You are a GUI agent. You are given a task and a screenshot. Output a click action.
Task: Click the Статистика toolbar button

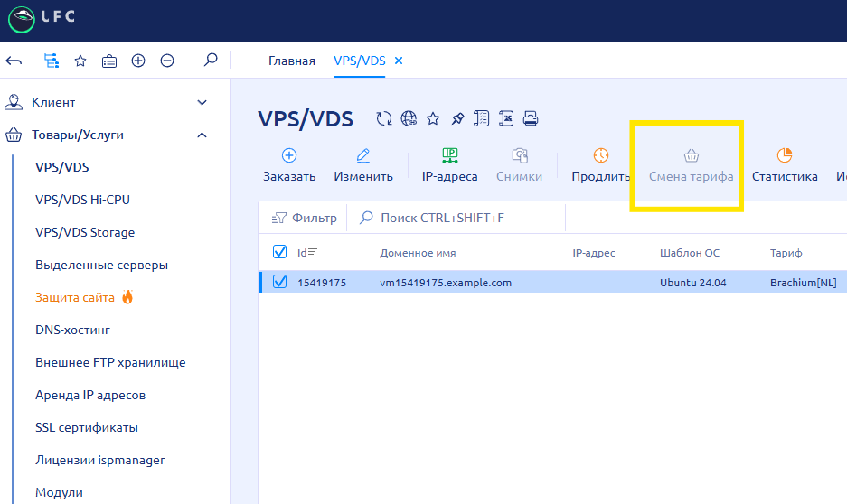(784, 165)
